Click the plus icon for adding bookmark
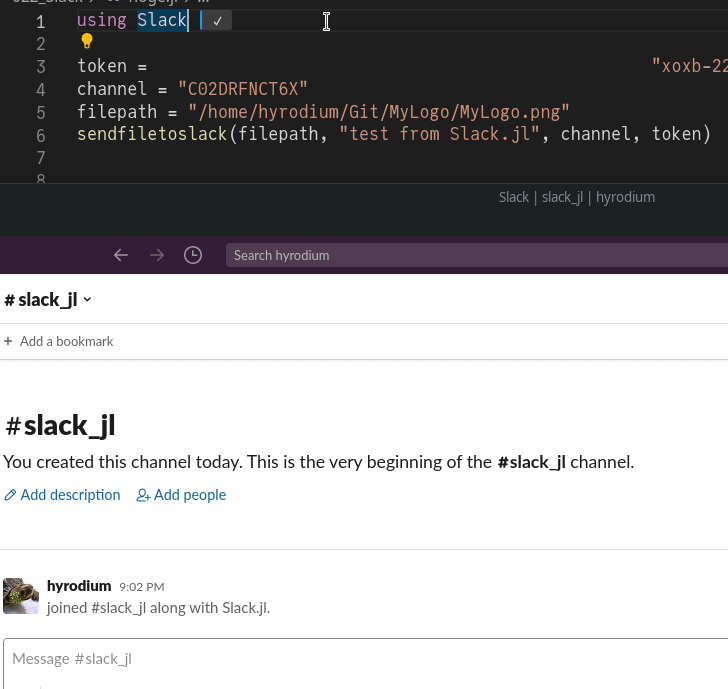 point(8,341)
